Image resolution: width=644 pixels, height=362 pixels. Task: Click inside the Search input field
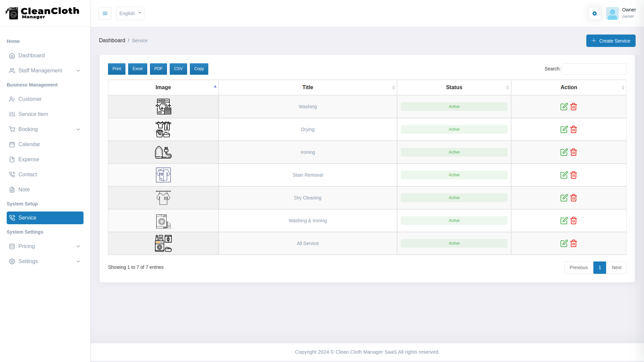point(594,69)
